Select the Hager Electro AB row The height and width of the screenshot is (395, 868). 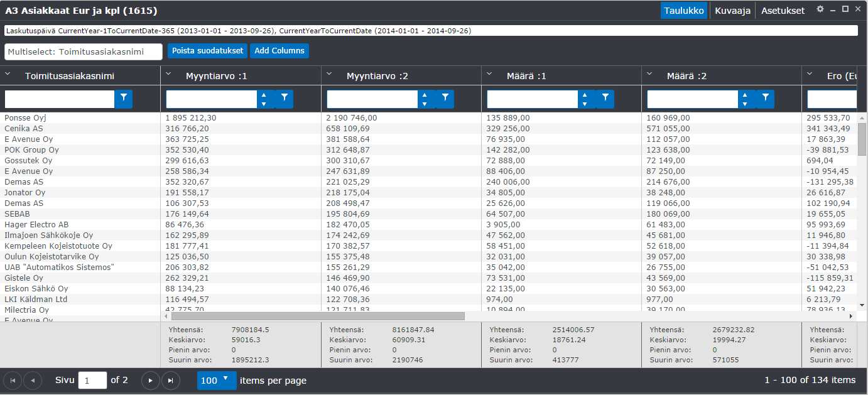429,224
